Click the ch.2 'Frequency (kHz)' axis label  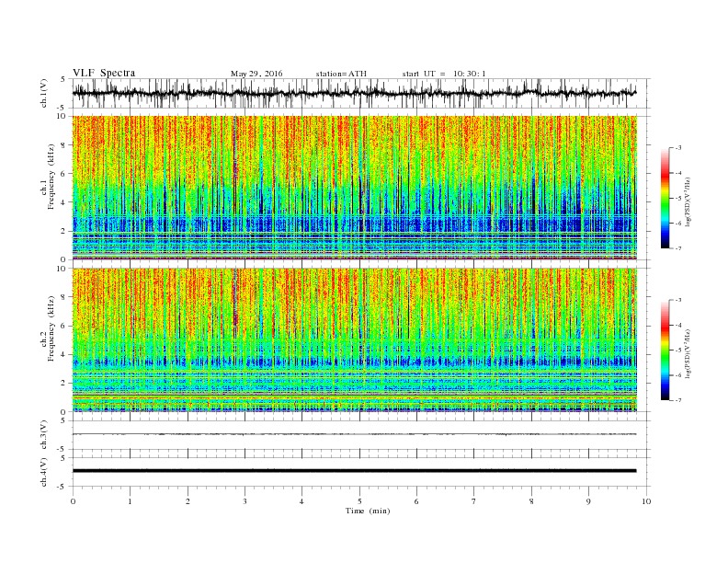(51, 328)
